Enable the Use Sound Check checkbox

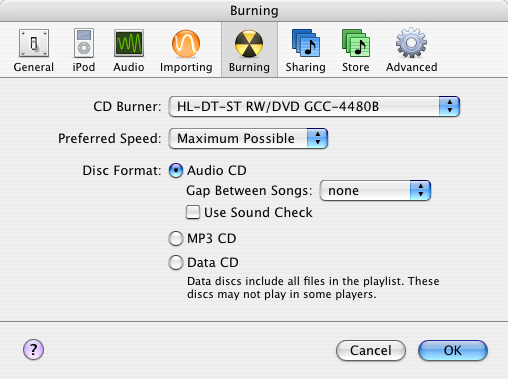click(x=193, y=212)
